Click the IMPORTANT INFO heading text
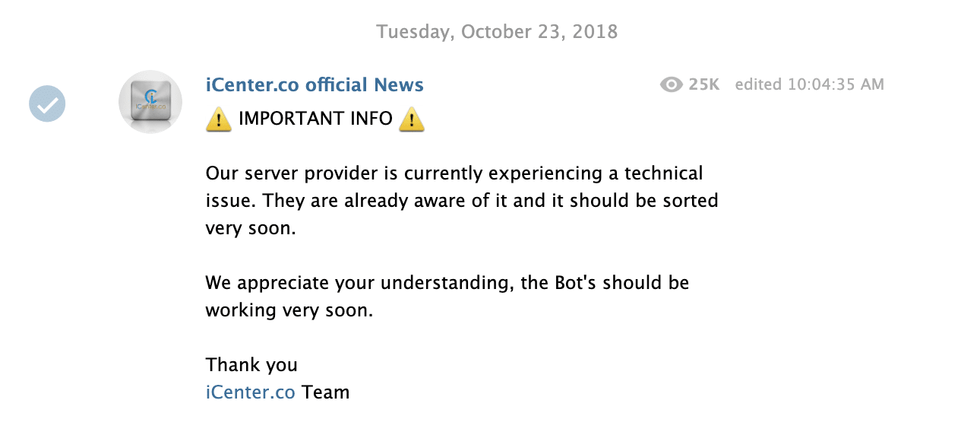Screen dimensions: 980x432 point(315,119)
